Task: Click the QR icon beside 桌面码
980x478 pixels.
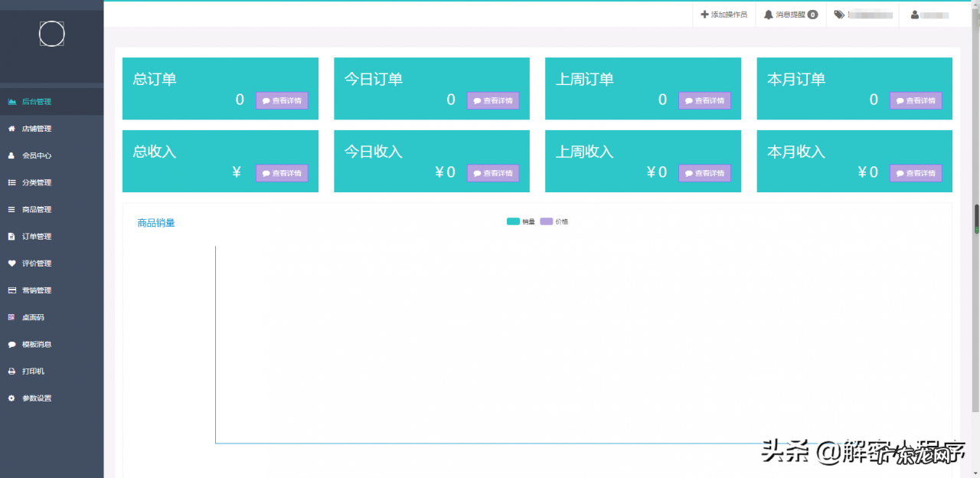Action: tap(11, 317)
